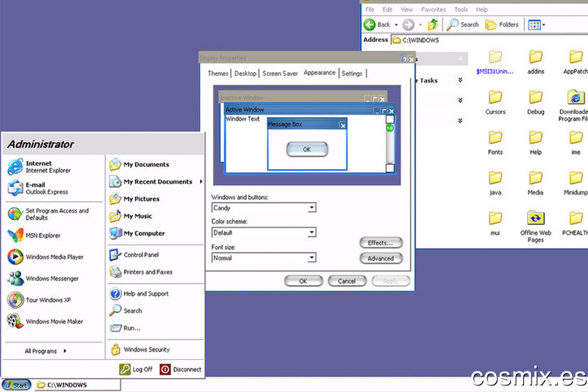The width and height of the screenshot is (588, 392).
Task: Toggle Folders pane in Explorer toolbar
Action: (x=502, y=25)
